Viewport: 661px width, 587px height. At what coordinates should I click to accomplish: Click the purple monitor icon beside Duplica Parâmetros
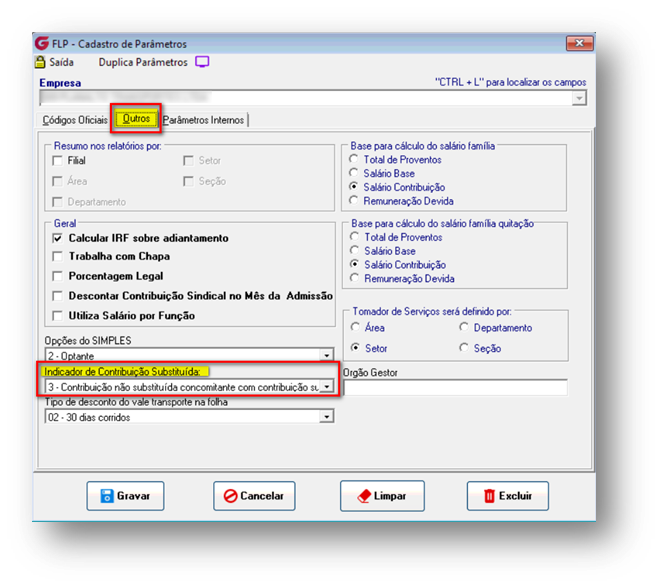(202, 62)
